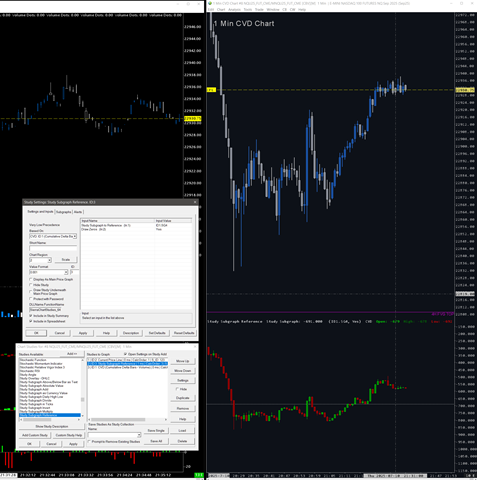Enable the Hide Study checkbox
Image resolution: width=477 pixels, height=480 pixels.
[31, 285]
